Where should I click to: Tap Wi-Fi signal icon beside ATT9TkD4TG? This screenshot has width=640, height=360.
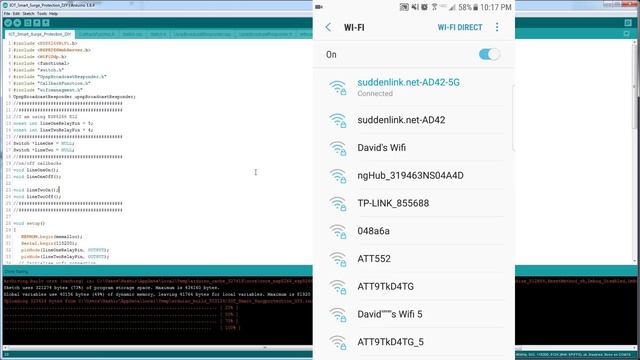(x=338, y=287)
